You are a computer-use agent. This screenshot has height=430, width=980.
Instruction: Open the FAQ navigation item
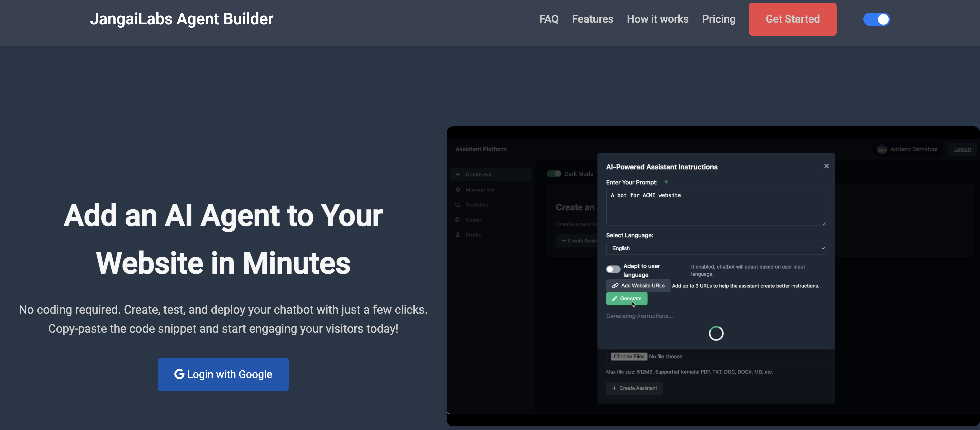coord(549,19)
